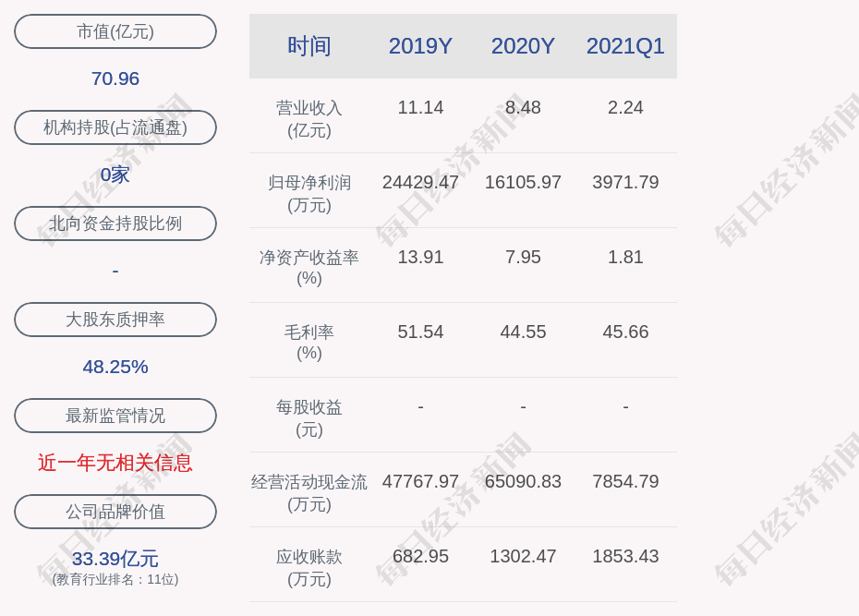Viewport: 859px width, 616px height.
Task: Click the 应收账款 value 1853.43
Action: click(x=625, y=556)
